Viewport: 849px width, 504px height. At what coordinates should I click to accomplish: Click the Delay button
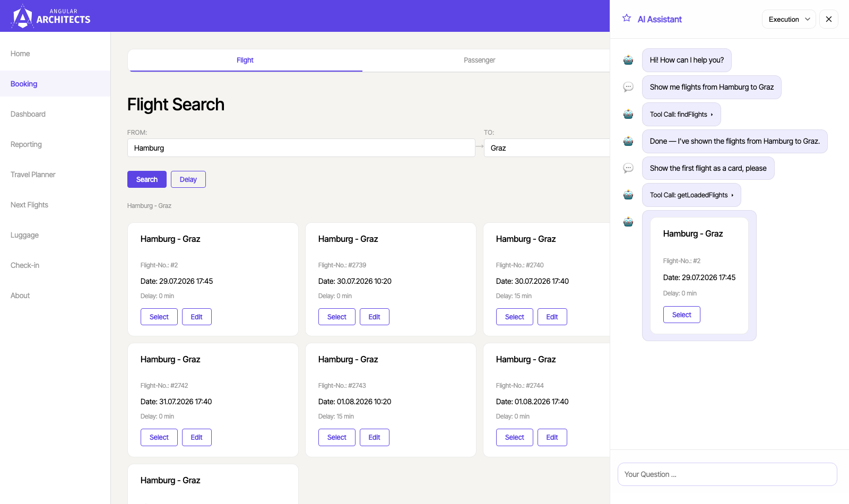pyautogui.click(x=188, y=179)
